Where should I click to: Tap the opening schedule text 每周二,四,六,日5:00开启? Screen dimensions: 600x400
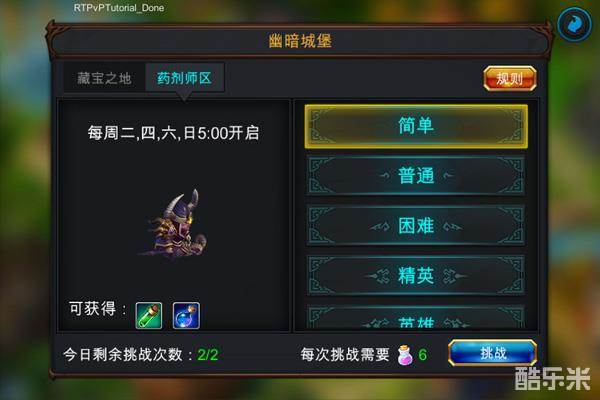click(173, 133)
